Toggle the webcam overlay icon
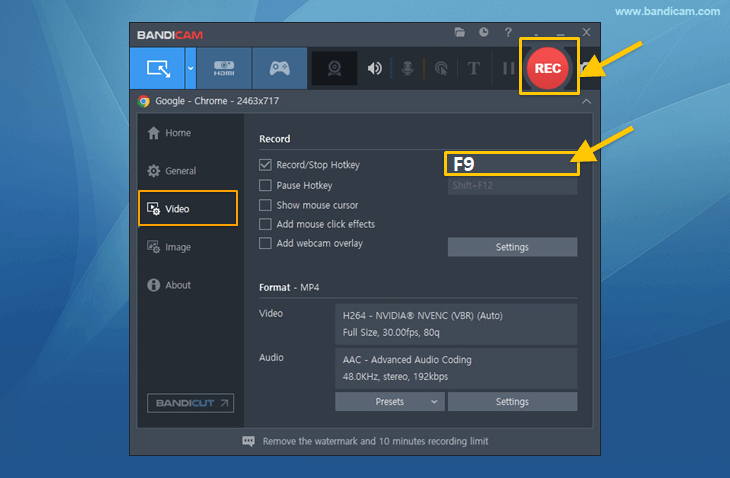The height and width of the screenshot is (478, 730). 334,68
